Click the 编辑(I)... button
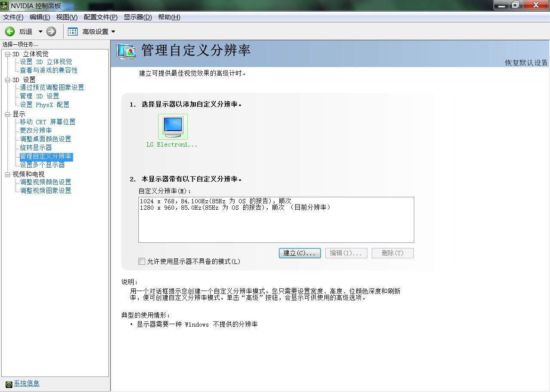550x392 pixels. [x=346, y=253]
